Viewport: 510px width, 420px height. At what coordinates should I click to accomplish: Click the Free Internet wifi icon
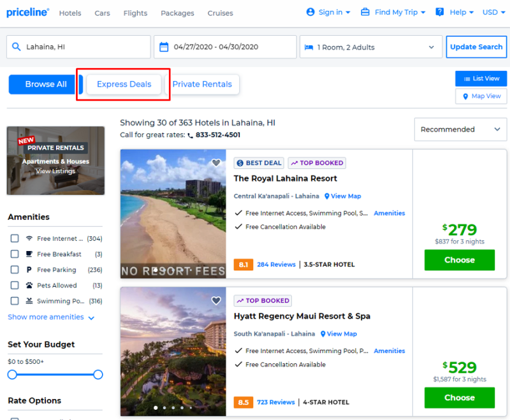click(29, 238)
